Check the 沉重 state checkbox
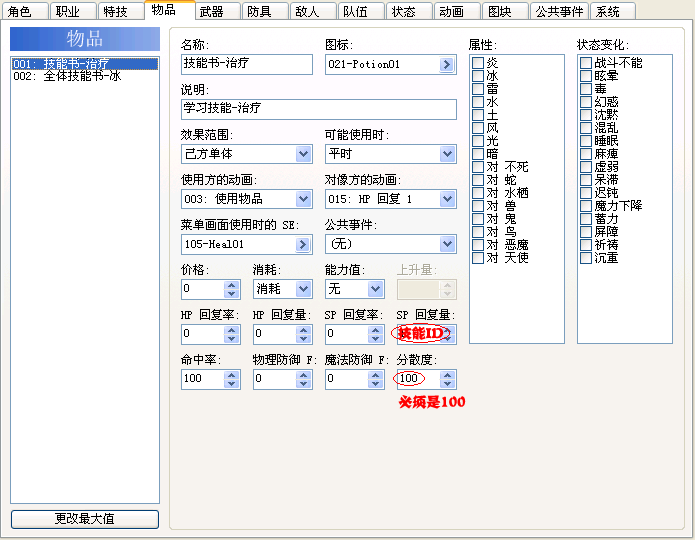Image resolution: width=695 pixels, height=540 pixels. click(586, 258)
